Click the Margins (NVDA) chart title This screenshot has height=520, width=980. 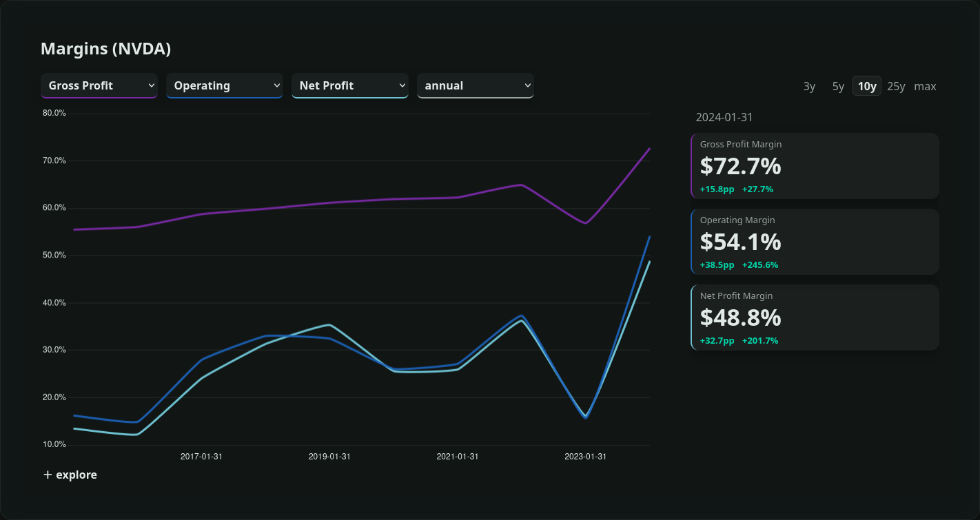(105, 49)
